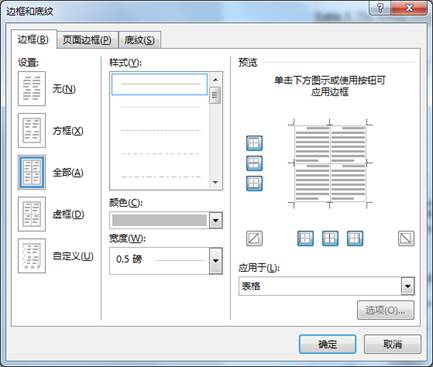The width and height of the screenshot is (433, 367).
Task: Open the 颜色(C) color dropdown
Action: [216, 220]
